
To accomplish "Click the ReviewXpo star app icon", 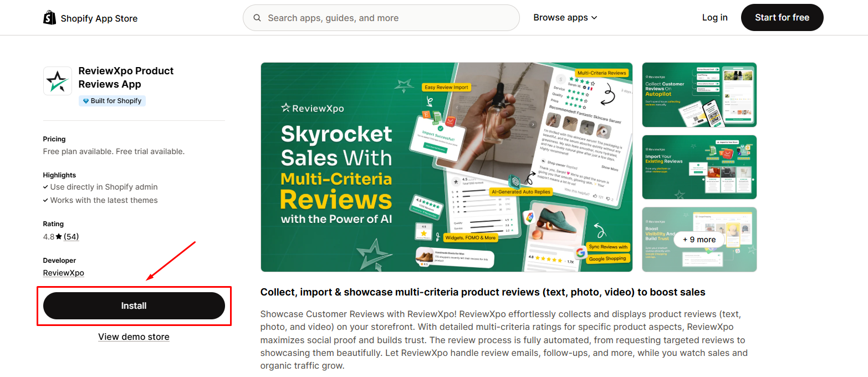I will (58, 81).
